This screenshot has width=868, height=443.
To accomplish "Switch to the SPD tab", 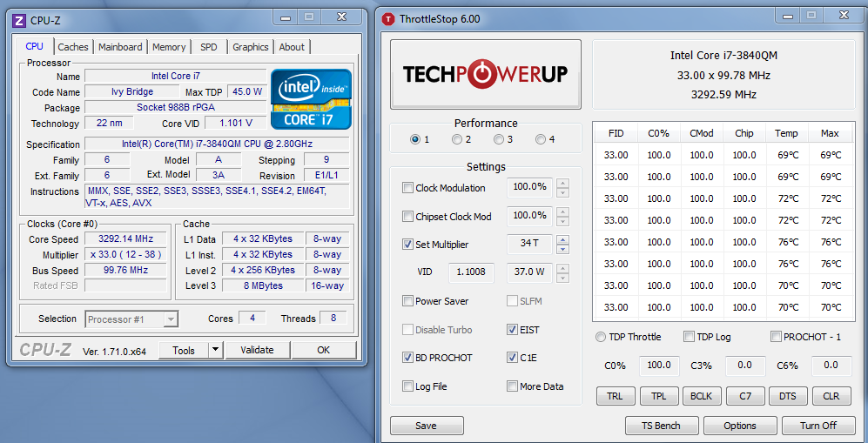I will 209,47.
